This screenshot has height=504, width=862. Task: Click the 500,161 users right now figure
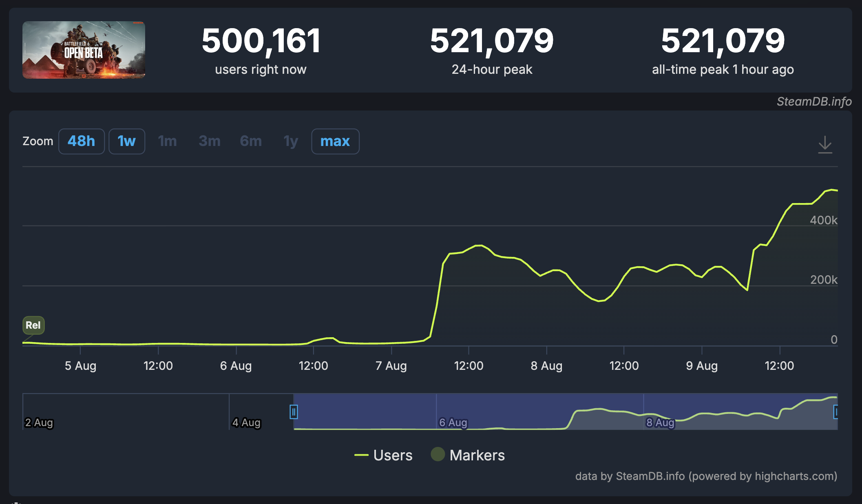261,41
